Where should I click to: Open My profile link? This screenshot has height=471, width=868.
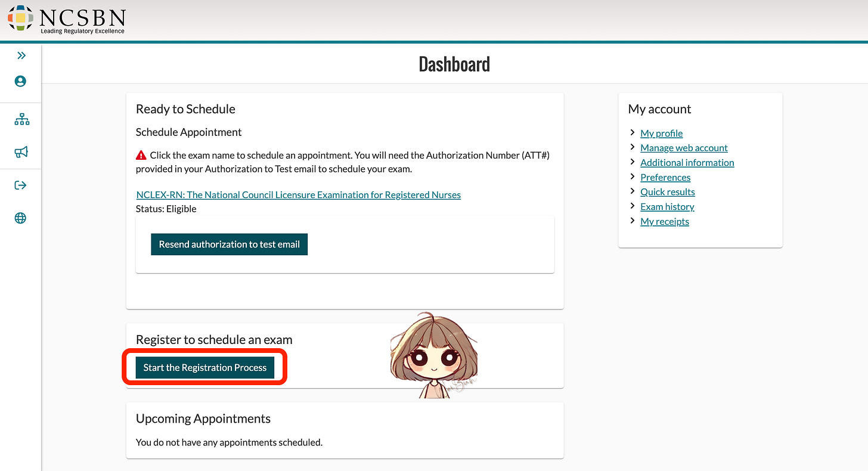point(662,133)
